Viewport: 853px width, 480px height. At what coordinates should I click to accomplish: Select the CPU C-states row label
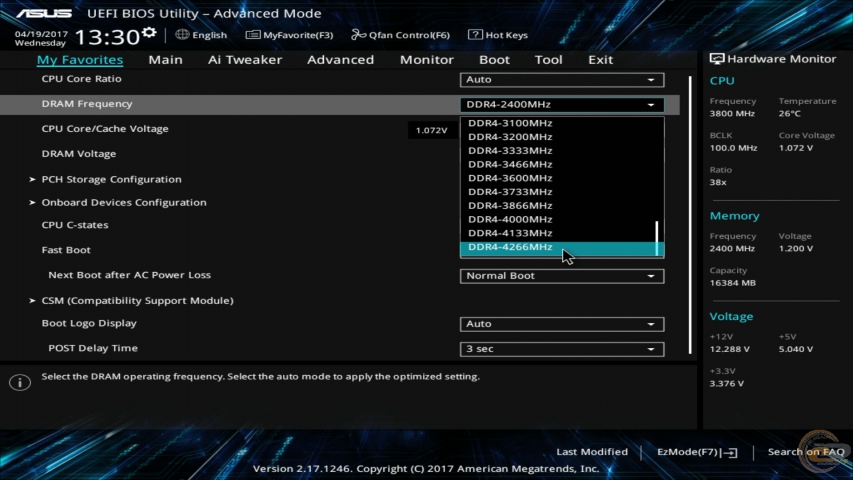pos(75,225)
